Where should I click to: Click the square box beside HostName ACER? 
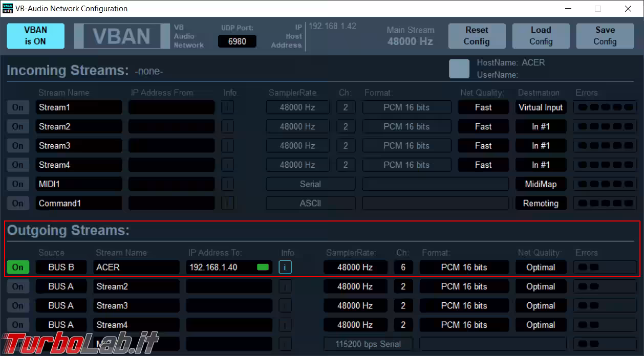point(459,69)
